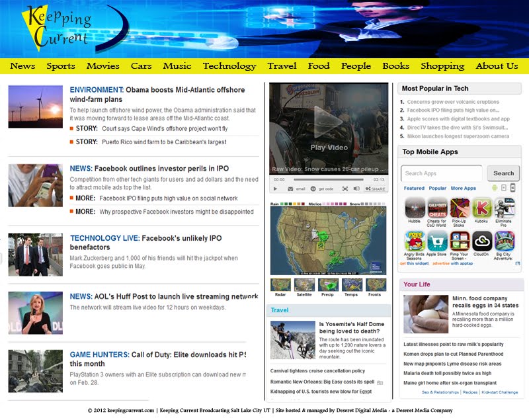Mute the video speaker icon

[x=356, y=189]
